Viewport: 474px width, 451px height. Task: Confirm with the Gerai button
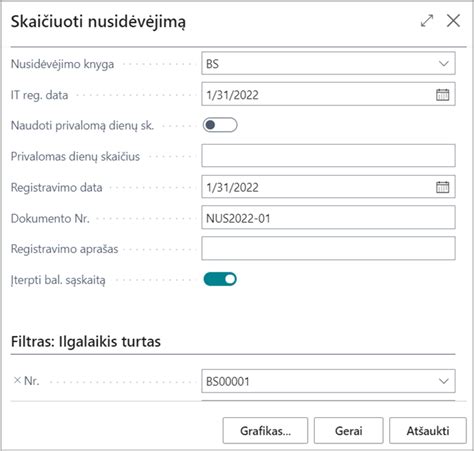click(x=348, y=431)
